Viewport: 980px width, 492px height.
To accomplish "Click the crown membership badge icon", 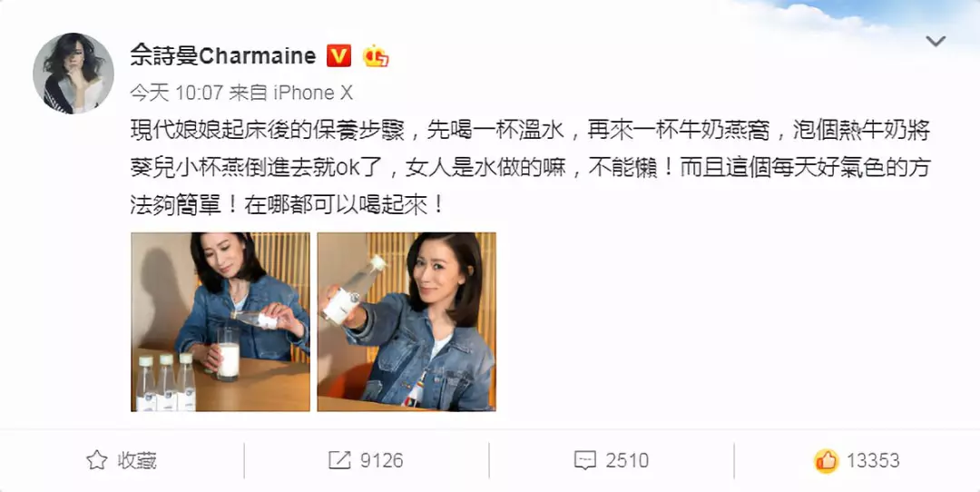I will point(376,56).
